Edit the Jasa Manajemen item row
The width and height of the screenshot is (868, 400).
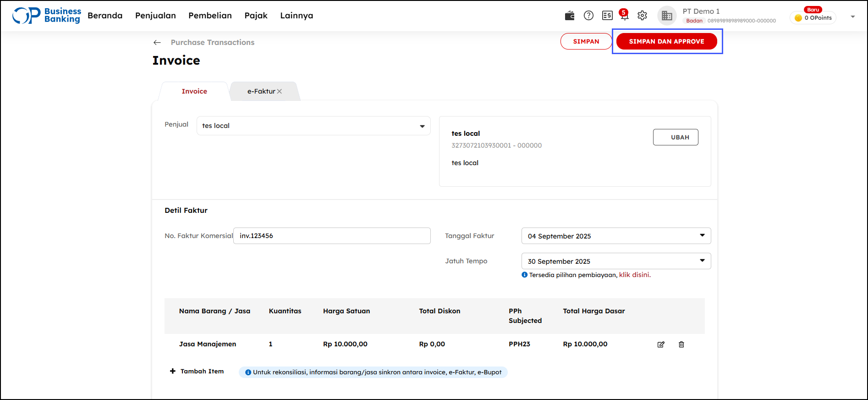tap(661, 344)
